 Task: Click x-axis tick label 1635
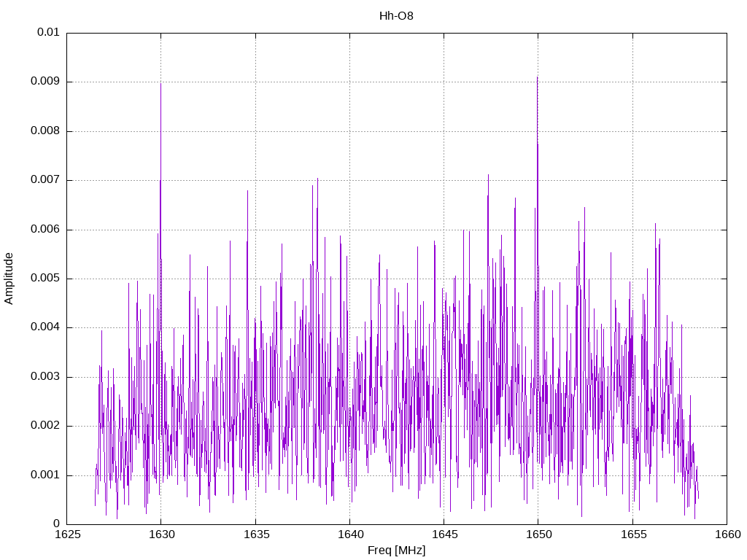click(x=256, y=534)
